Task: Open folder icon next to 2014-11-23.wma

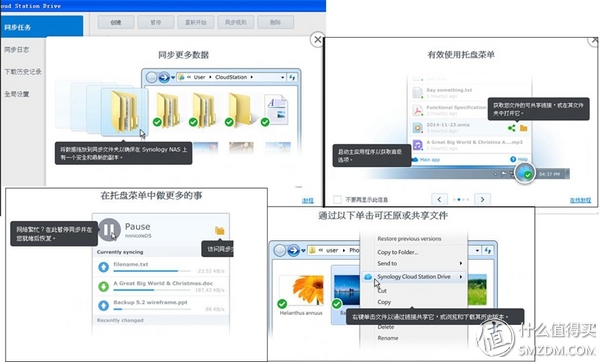Action: [x=523, y=128]
